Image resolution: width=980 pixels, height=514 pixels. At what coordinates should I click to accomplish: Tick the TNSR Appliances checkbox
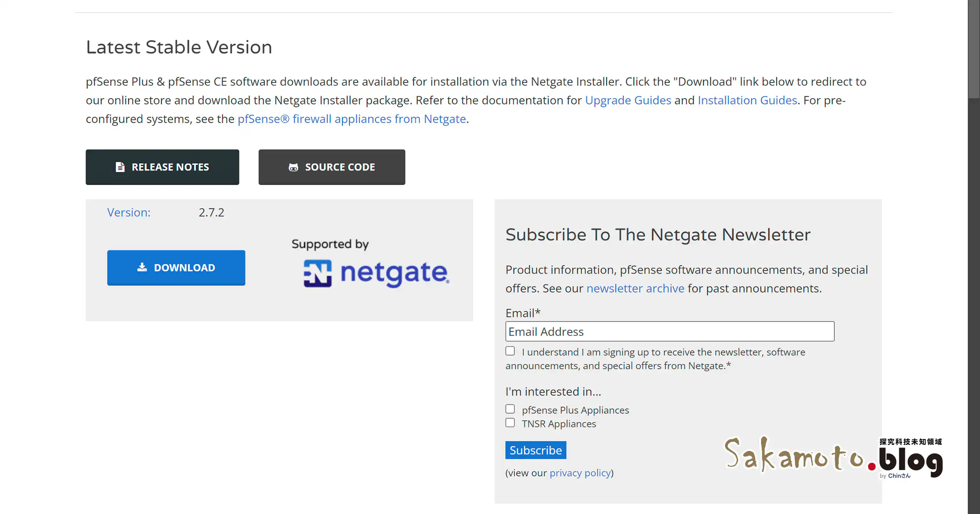(x=510, y=423)
